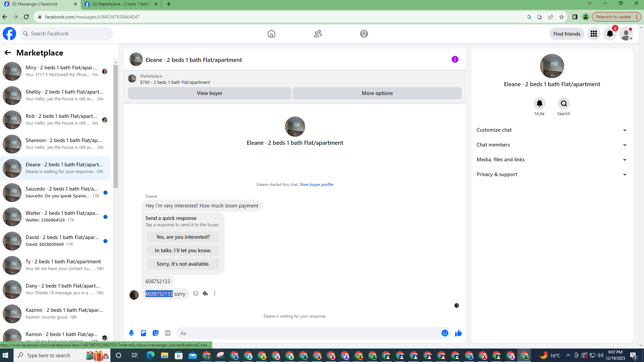Mute the Eleane conversation
Viewport: 644px width, 362px height.
(x=539, y=103)
